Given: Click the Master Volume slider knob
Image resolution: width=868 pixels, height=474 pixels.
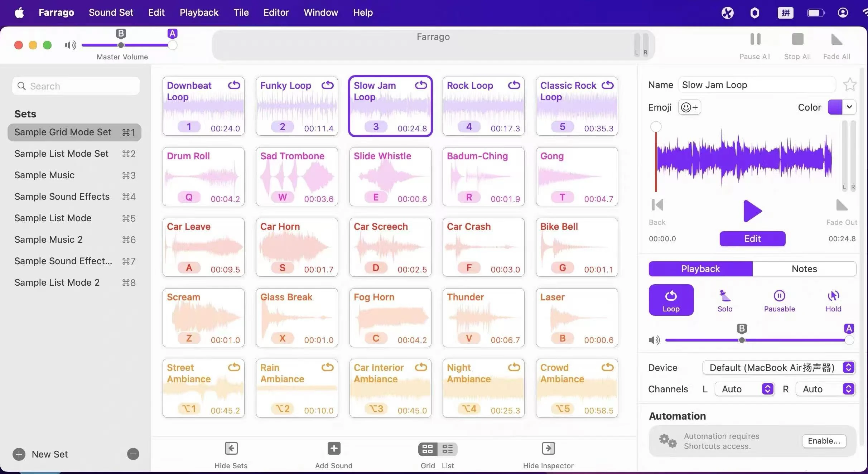Looking at the screenshot, I should [x=173, y=45].
